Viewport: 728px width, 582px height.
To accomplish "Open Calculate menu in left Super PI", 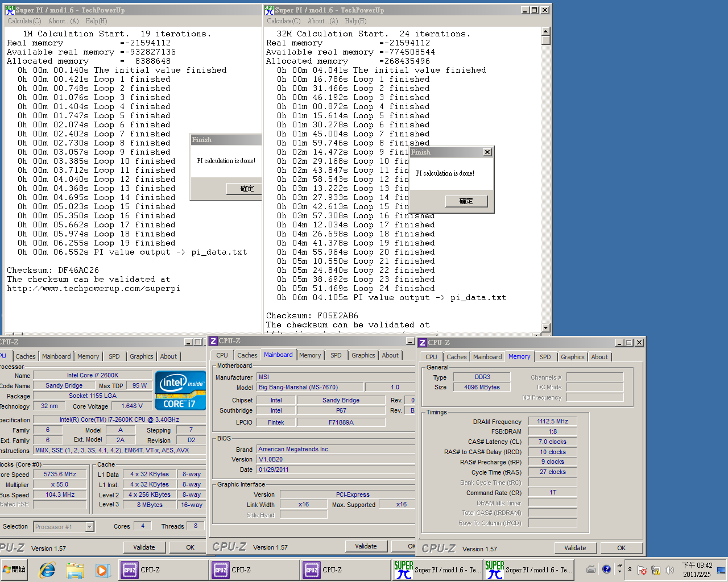I will [24, 21].
